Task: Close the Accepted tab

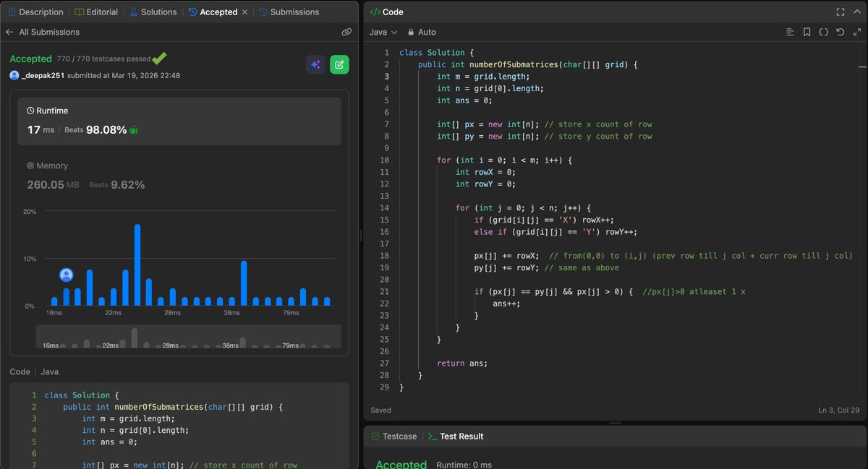Action: [x=245, y=12]
